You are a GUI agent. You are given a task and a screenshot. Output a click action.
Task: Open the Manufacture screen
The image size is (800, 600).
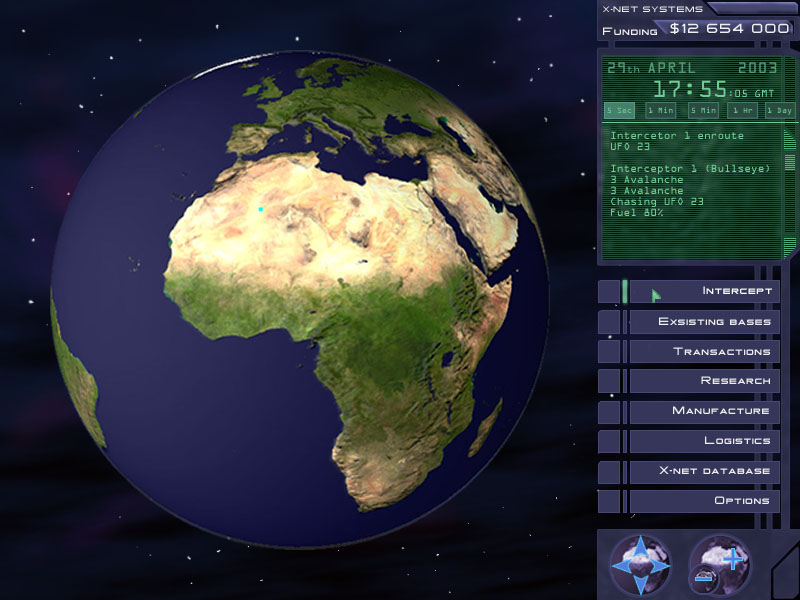point(705,411)
